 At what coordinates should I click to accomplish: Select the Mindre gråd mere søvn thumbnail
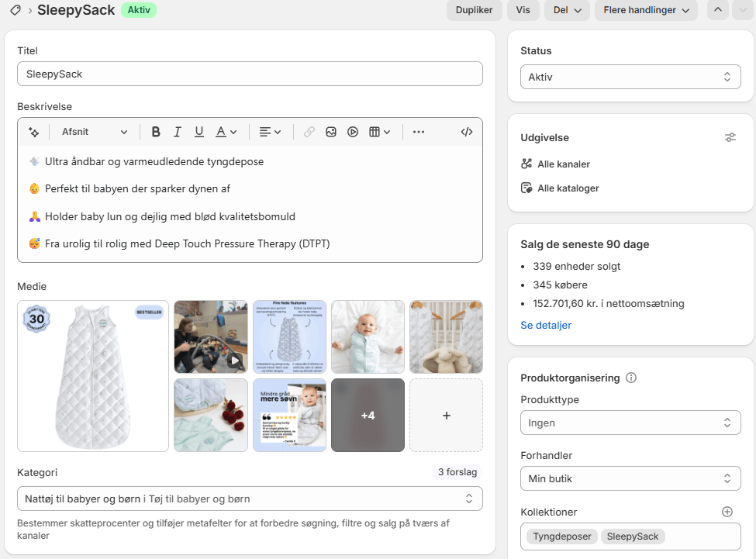(x=289, y=416)
